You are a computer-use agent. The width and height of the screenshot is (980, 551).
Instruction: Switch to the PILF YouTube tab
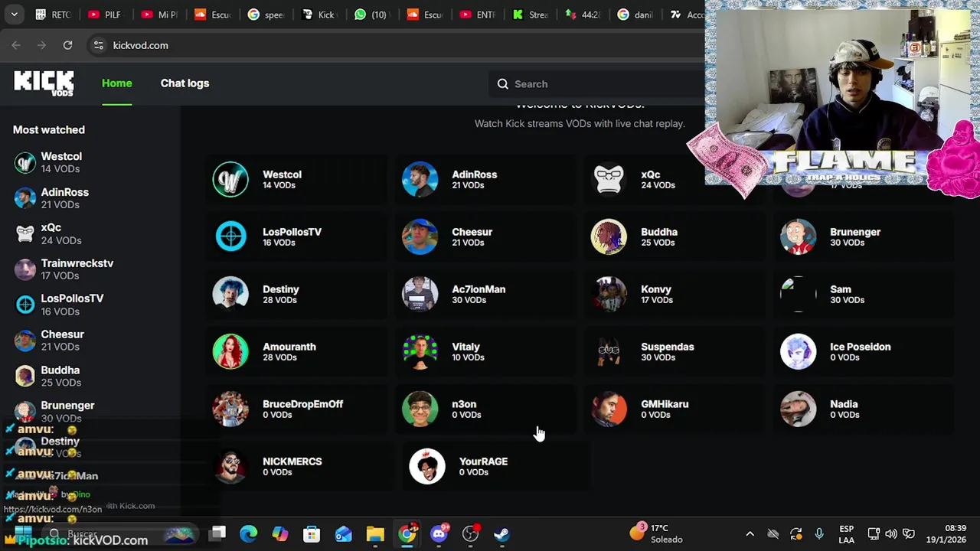(104, 15)
